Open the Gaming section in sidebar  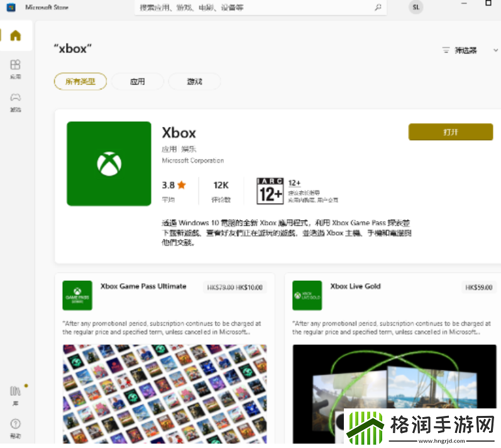point(16,101)
